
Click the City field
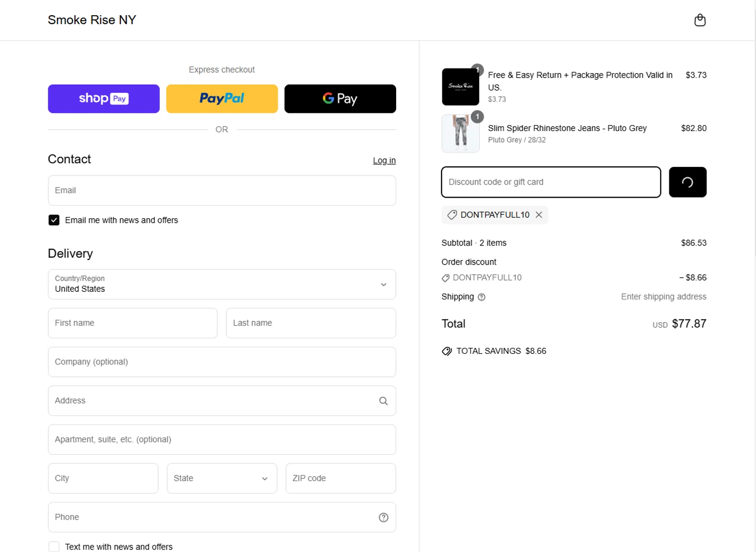coord(103,478)
